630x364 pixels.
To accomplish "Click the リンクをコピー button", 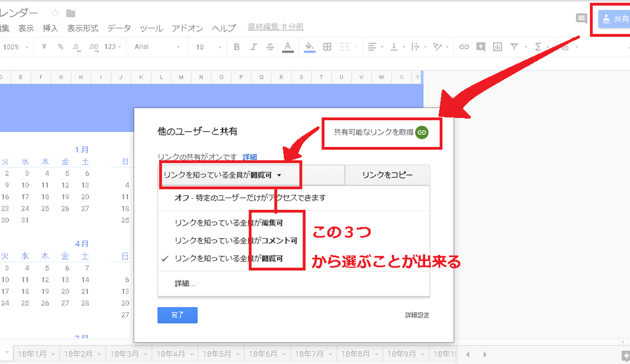I will pos(387,175).
